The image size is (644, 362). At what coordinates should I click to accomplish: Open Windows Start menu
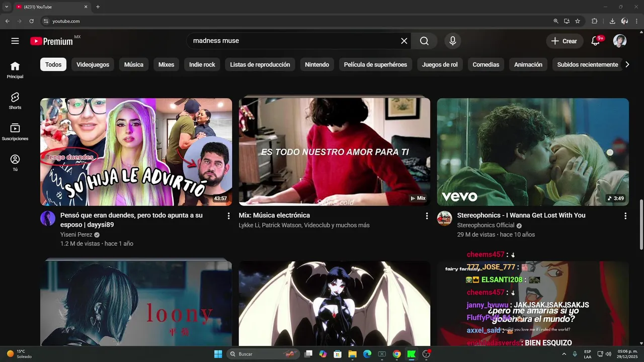[218, 354]
